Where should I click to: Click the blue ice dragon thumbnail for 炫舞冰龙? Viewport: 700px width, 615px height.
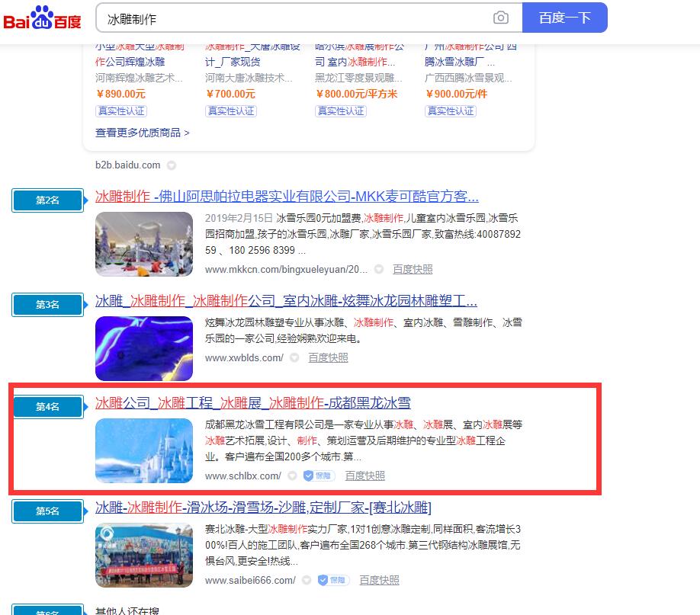point(144,348)
